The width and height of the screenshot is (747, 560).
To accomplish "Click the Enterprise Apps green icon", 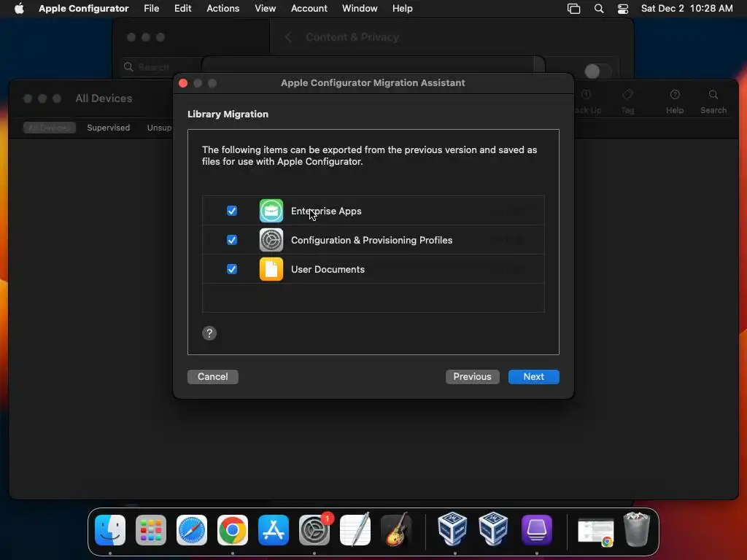I will click(271, 211).
